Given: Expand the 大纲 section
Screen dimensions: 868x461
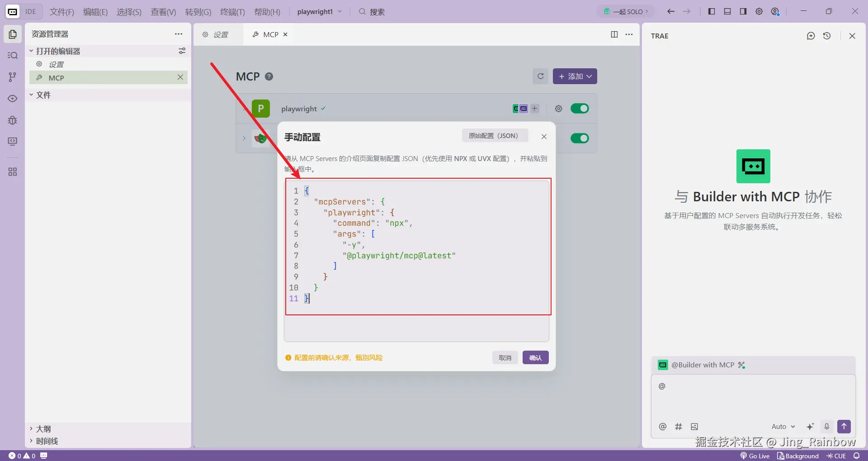Looking at the screenshot, I should click(43, 428).
